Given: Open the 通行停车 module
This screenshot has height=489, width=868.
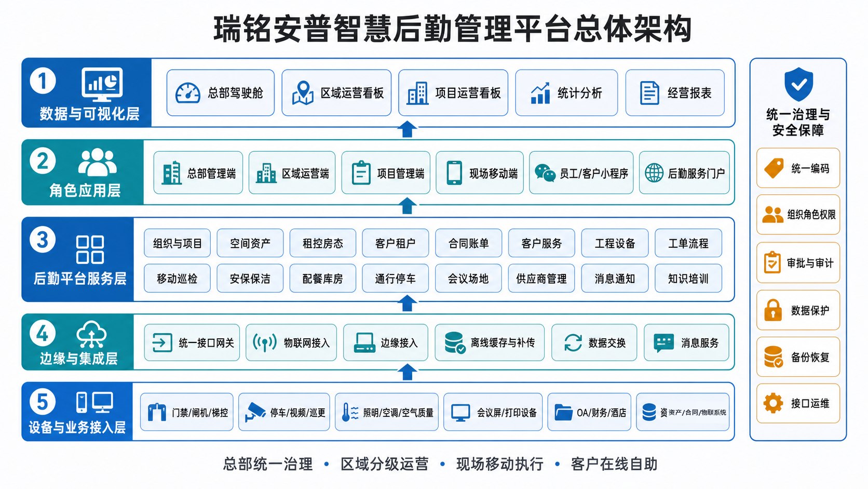Looking at the screenshot, I should coord(396,279).
